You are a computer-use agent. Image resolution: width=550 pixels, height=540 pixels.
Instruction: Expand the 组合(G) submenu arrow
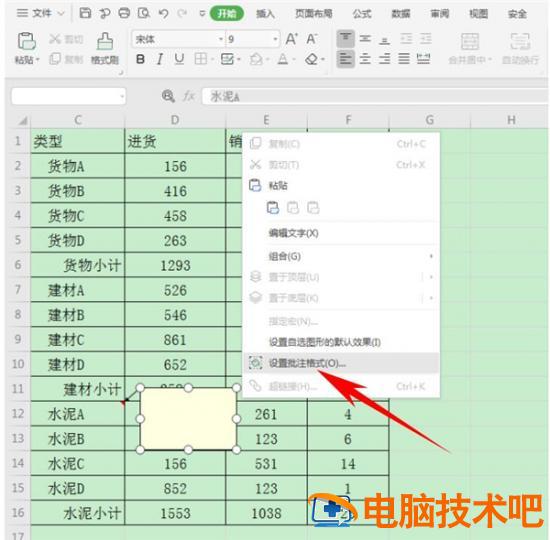click(431, 256)
